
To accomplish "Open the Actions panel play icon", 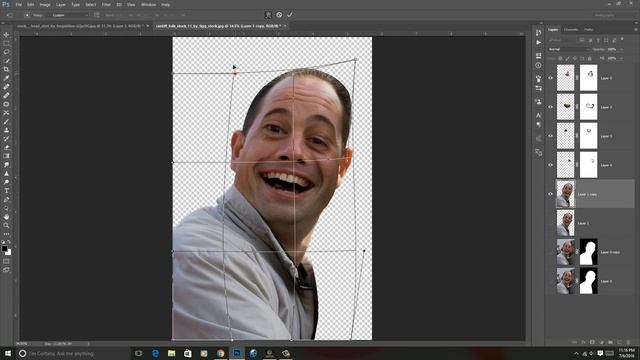I will [539, 42].
